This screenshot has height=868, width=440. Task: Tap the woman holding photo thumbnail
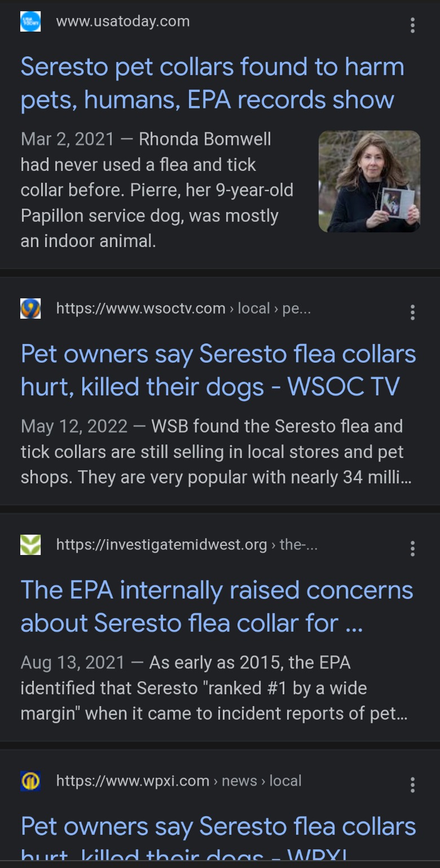[x=369, y=182]
